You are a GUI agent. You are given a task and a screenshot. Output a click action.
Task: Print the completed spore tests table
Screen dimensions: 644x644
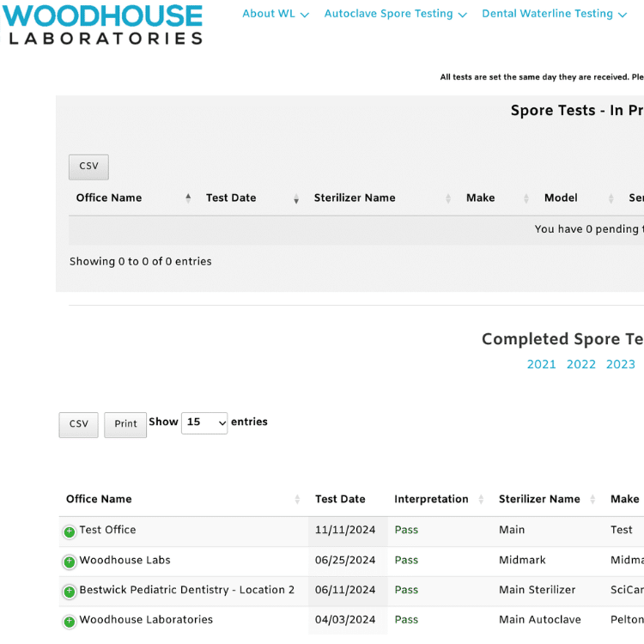125,424
